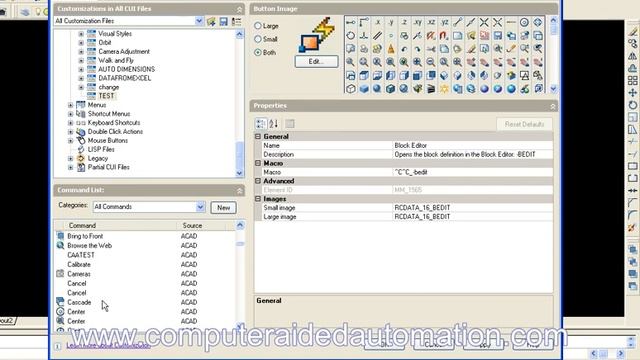
Task: Choose the concentric circle target button image
Action: pos(524,22)
